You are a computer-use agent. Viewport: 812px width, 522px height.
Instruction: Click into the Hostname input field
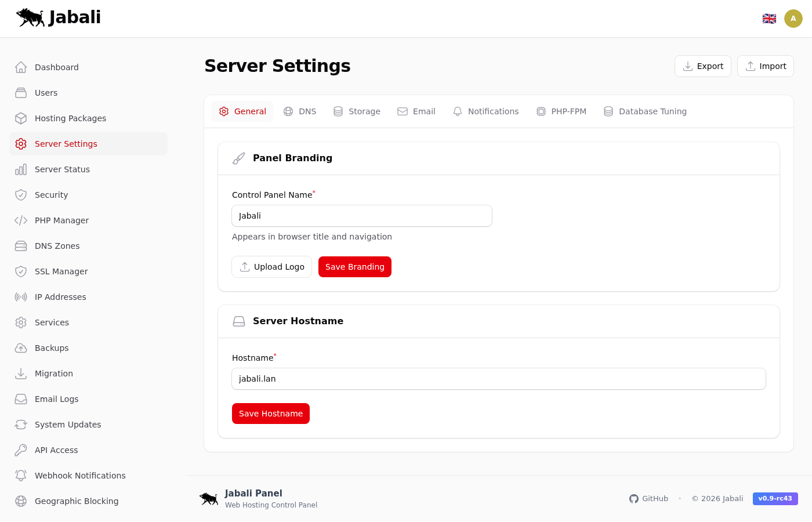pyautogui.click(x=499, y=379)
